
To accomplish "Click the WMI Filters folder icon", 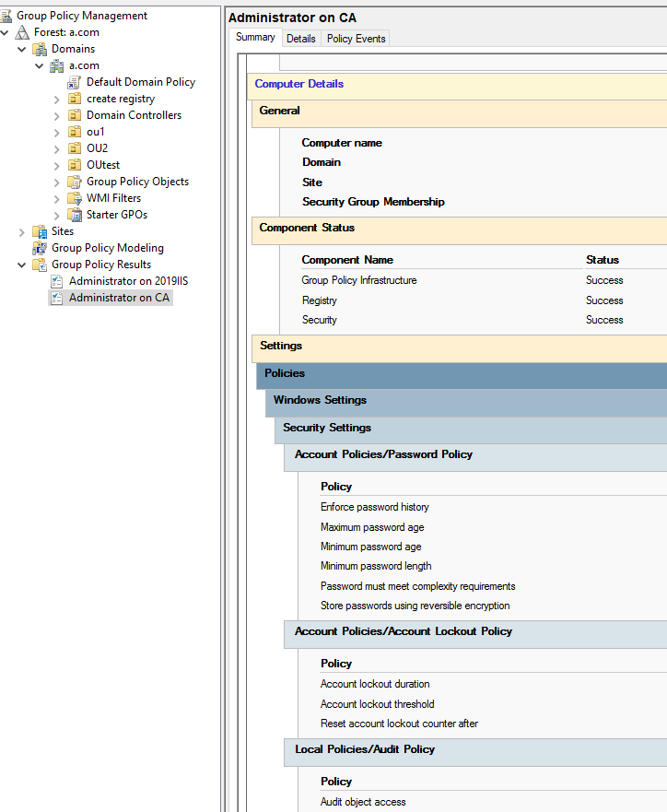I will point(75,198).
